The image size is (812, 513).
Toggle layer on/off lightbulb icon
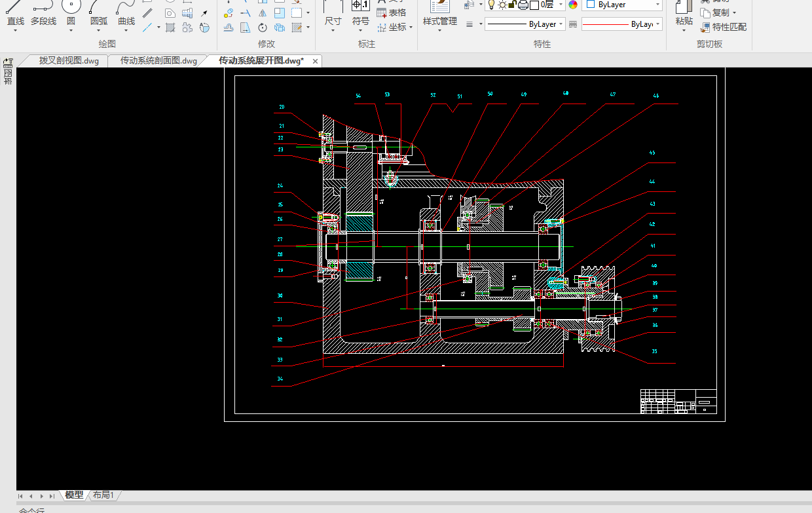(491, 5)
